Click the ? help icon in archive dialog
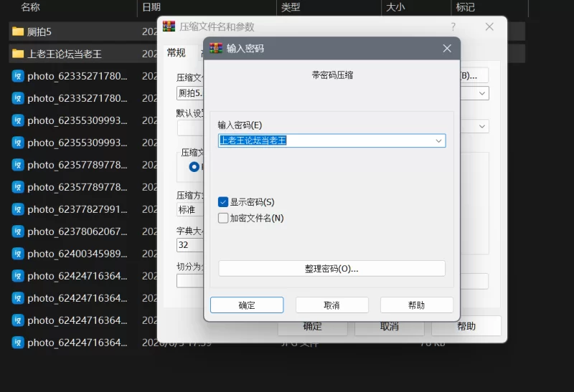 (453, 27)
